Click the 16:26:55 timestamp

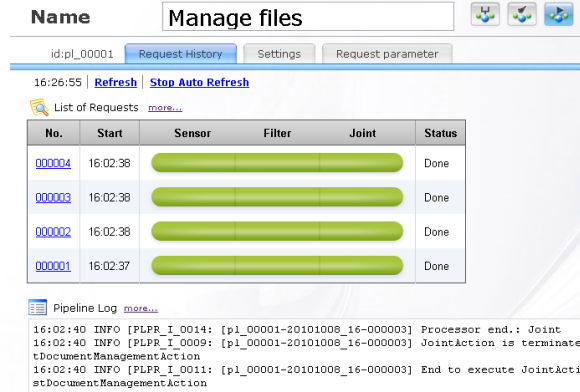coord(58,82)
